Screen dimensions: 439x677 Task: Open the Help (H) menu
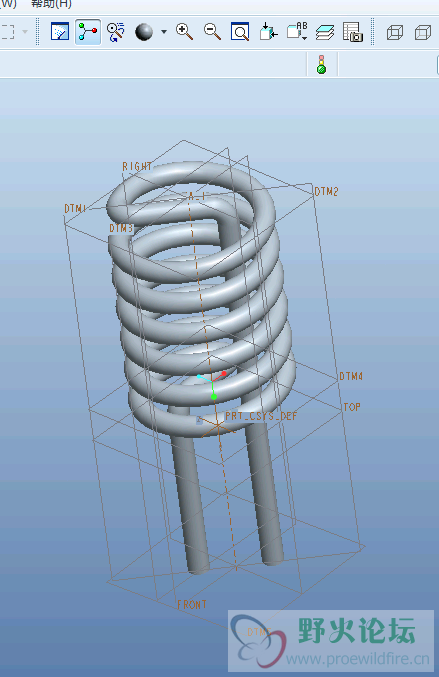[x=51, y=4]
